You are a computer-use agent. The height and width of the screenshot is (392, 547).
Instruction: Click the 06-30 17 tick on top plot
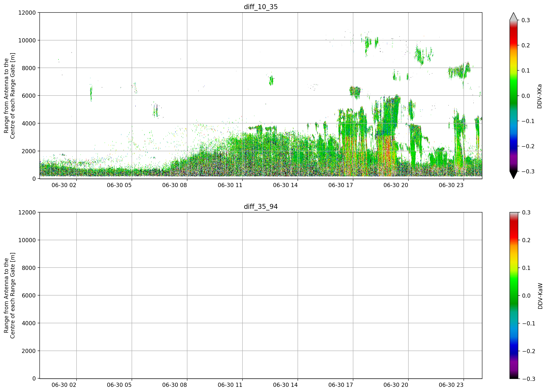pos(341,185)
